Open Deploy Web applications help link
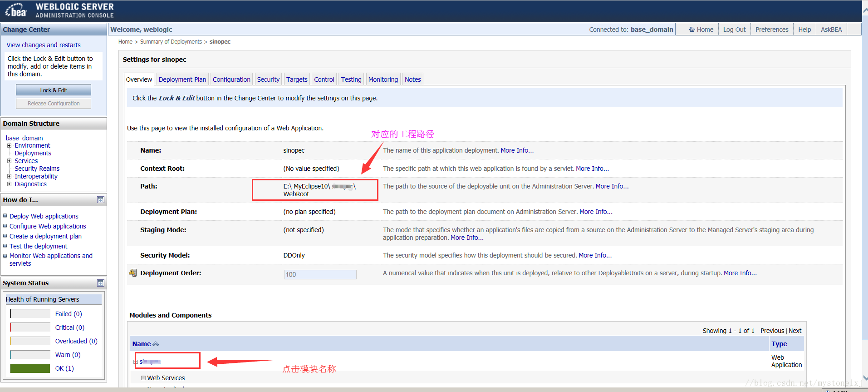Viewport: 868px width, 392px height. (x=44, y=216)
